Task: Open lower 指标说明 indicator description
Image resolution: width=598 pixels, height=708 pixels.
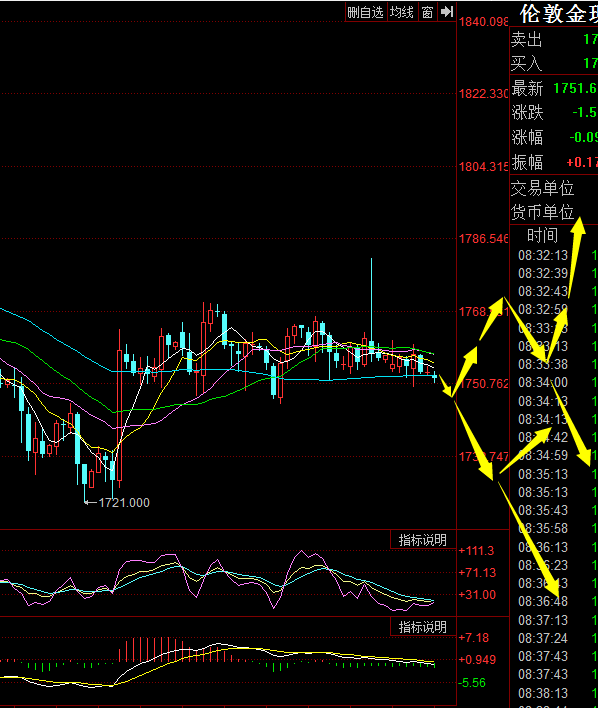Action: tap(423, 627)
